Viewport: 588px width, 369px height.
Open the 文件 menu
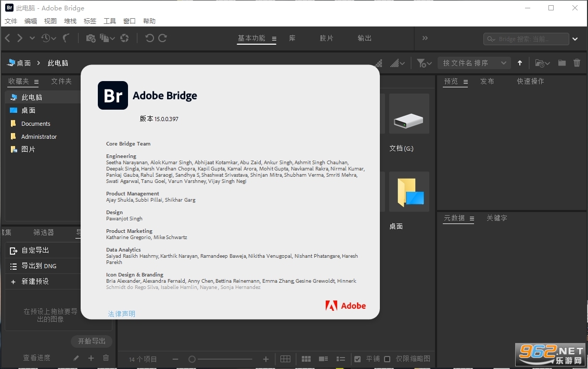click(11, 21)
